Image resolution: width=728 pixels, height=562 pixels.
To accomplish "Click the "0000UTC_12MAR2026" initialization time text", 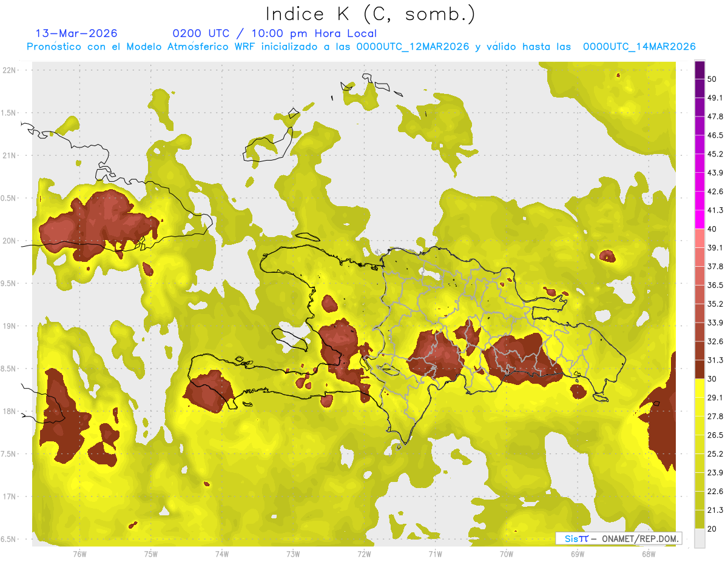I will click(x=413, y=47).
